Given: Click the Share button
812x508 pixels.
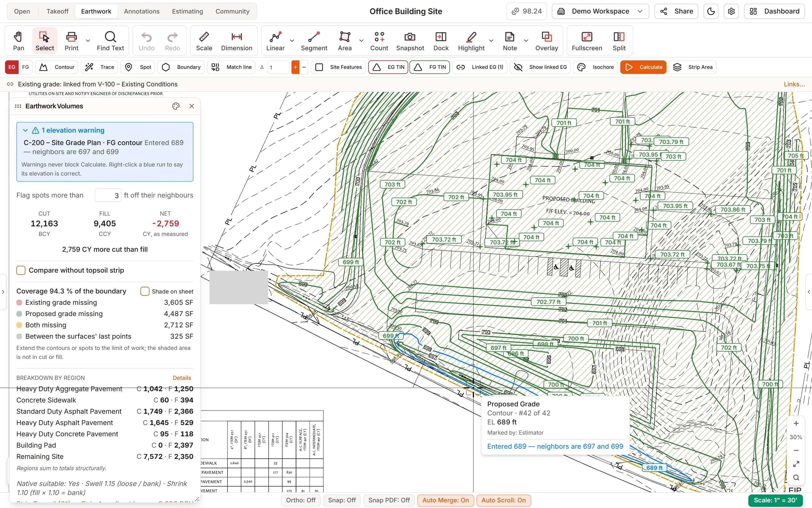Looking at the screenshot, I should point(676,11).
